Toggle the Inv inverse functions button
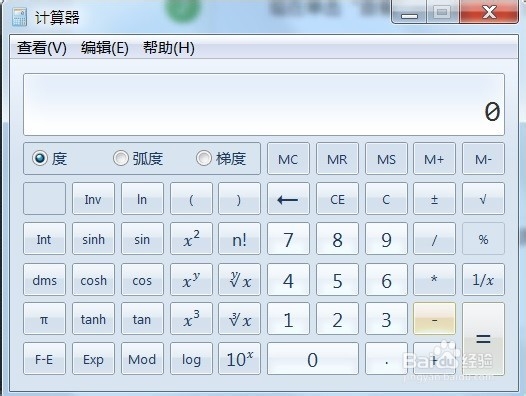526x396 pixels. pos(93,199)
